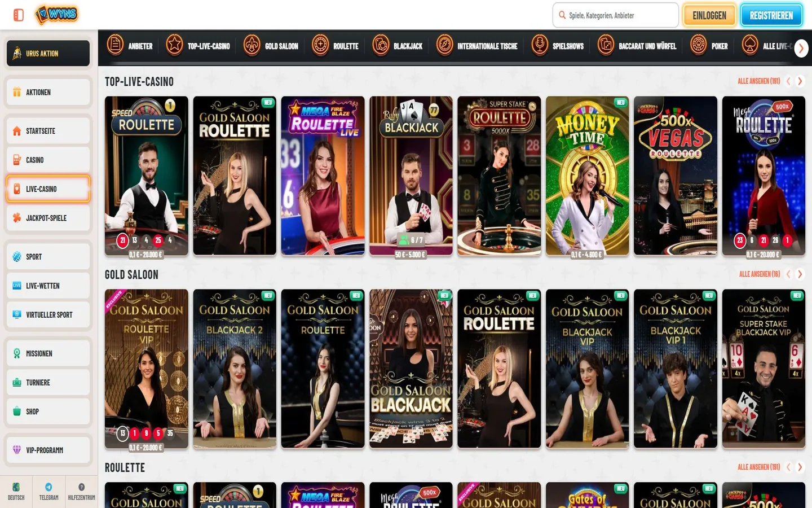Select the Roulette category tab label
The image size is (812, 508).
coord(346,46)
